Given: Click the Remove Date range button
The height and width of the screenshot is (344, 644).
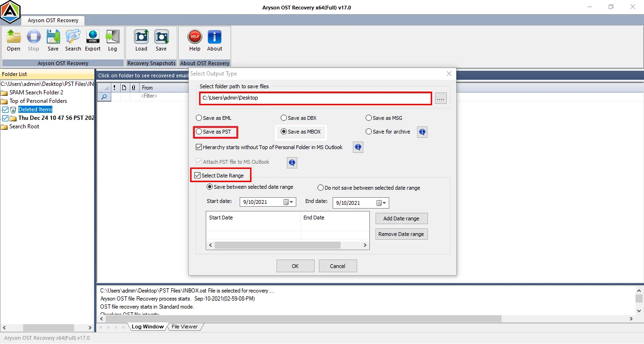Looking at the screenshot, I should click(x=401, y=234).
